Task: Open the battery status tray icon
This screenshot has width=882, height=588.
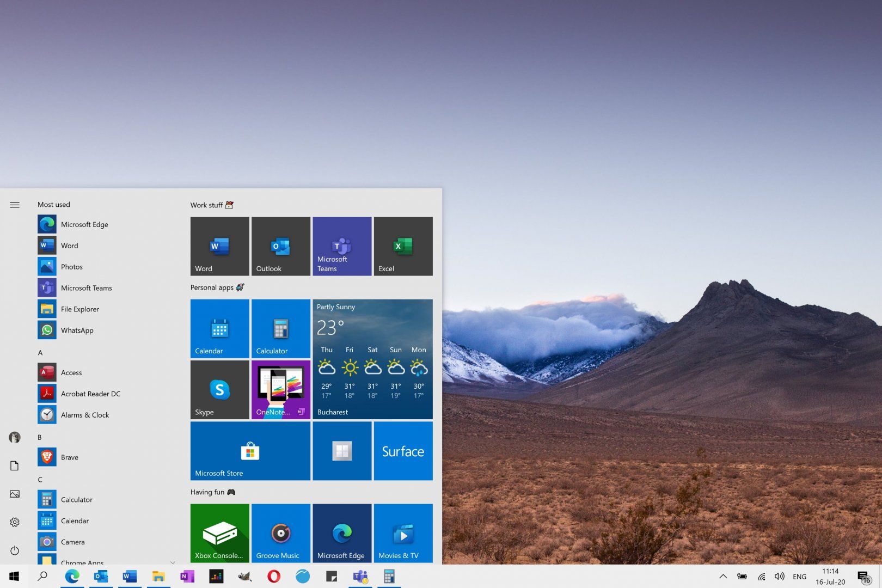Action: pos(742,576)
